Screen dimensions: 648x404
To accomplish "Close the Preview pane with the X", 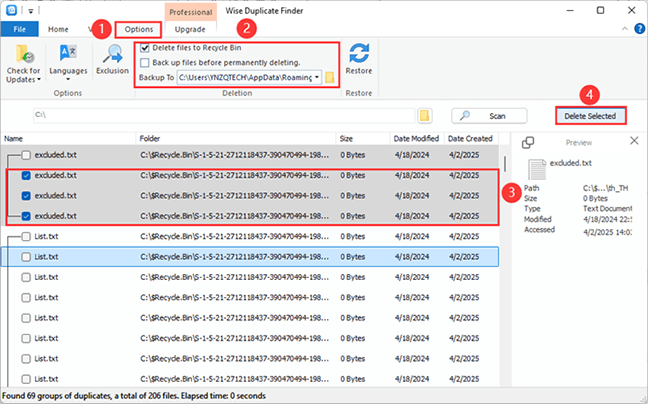I will click(x=634, y=141).
